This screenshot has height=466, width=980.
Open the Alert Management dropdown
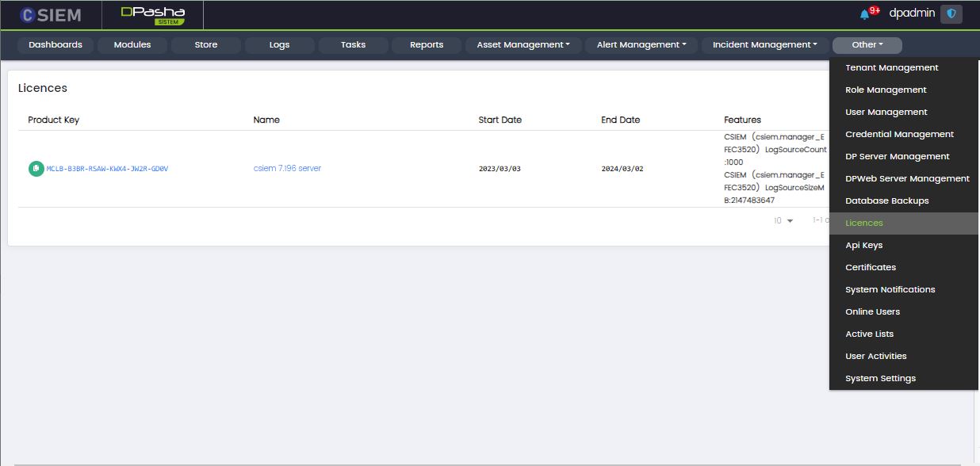[x=641, y=45]
